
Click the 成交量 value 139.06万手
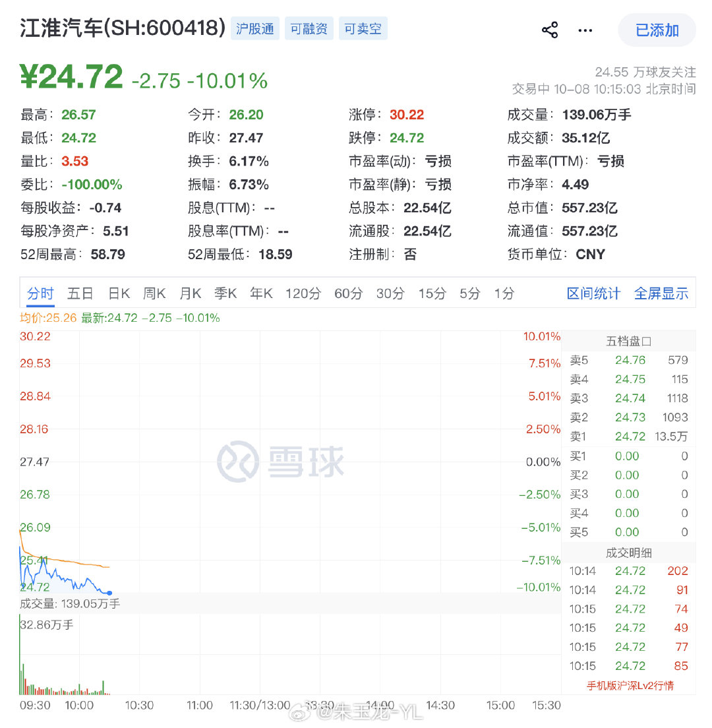click(x=596, y=115)
